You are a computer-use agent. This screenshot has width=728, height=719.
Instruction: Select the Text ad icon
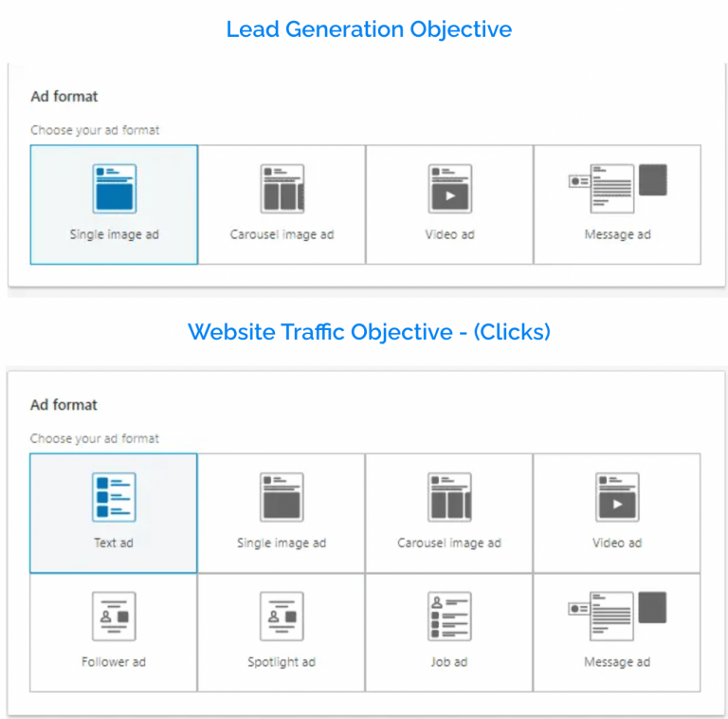114,497
